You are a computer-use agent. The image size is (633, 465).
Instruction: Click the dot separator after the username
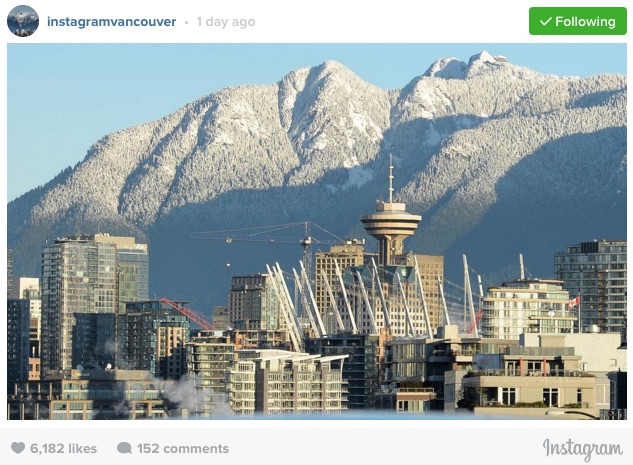pyautogui.click(x=186, y=23)
